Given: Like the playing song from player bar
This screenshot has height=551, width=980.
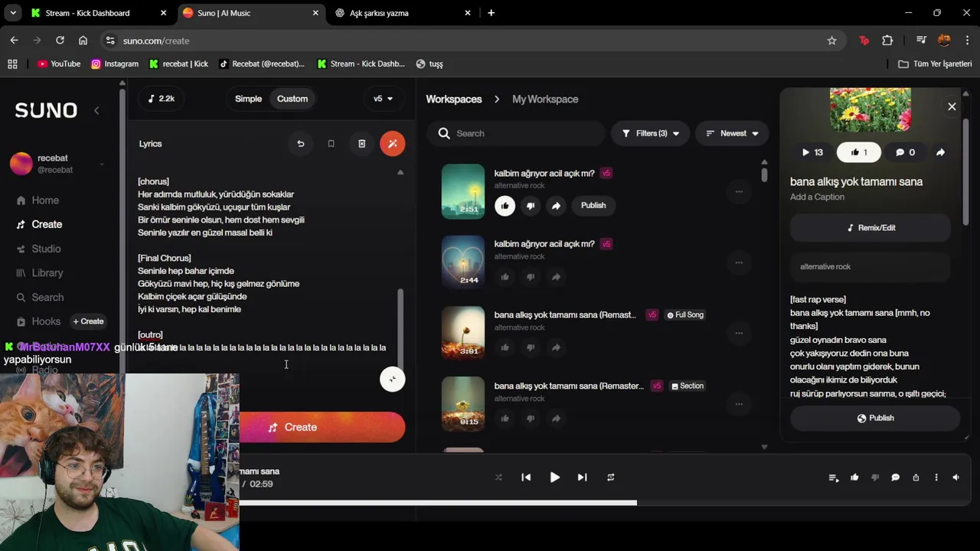Looking at the screenshot, I should pyautogui.click(x=854, y=478).
